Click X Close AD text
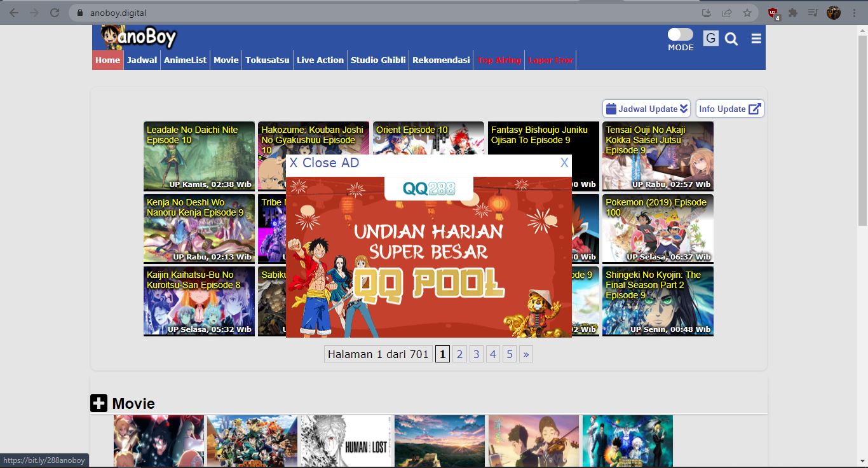 click(x=324, y=163)
